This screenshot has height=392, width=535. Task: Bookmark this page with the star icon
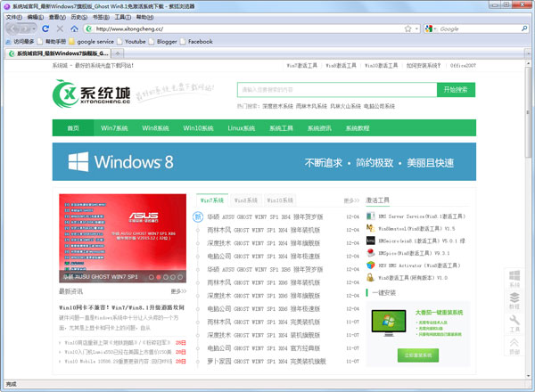407,29
